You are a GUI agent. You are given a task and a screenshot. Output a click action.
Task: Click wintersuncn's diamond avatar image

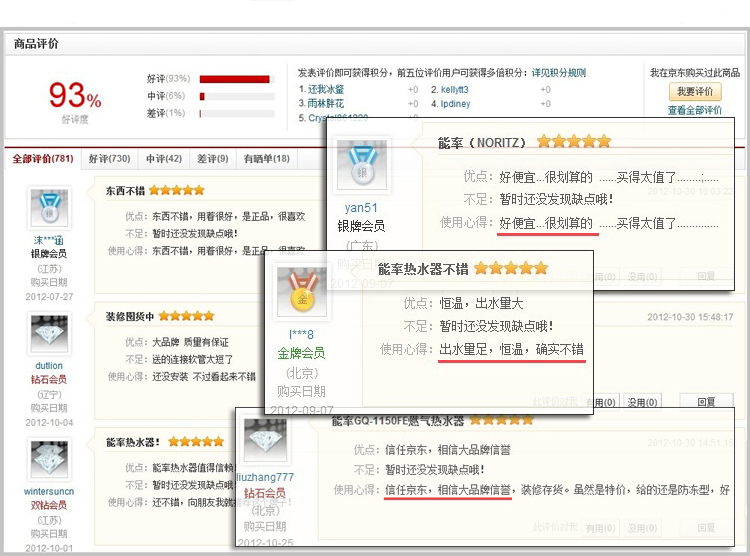tap(49, 459)
